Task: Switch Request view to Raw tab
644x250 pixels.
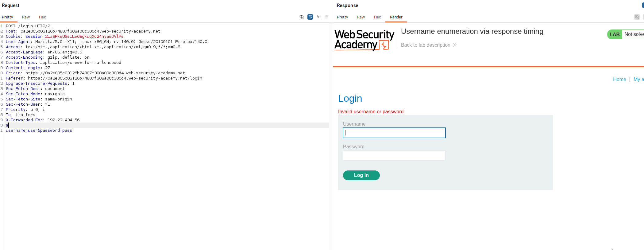Action: click(26, 17)
